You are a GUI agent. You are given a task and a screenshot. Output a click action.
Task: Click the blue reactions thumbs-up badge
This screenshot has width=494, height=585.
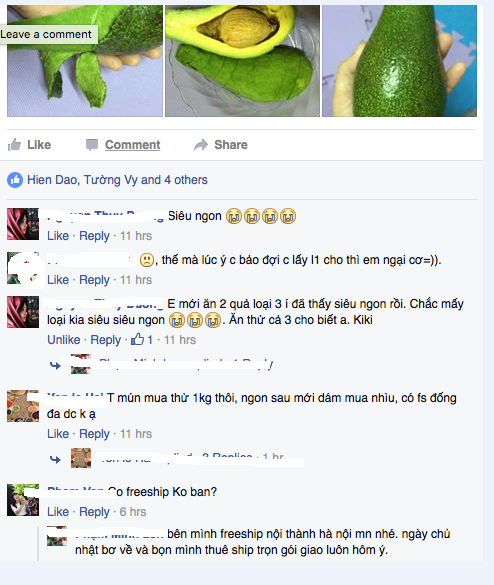click(15, 180)
